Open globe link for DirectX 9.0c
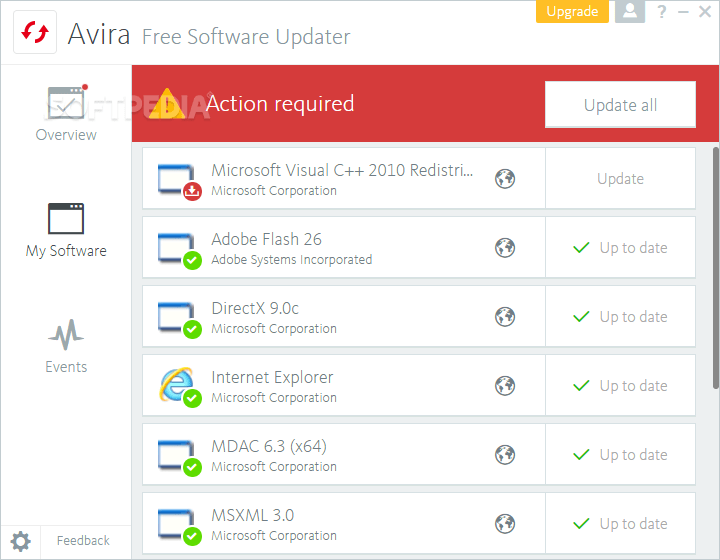This screenshot has height=560, width=720. point(505,317)
